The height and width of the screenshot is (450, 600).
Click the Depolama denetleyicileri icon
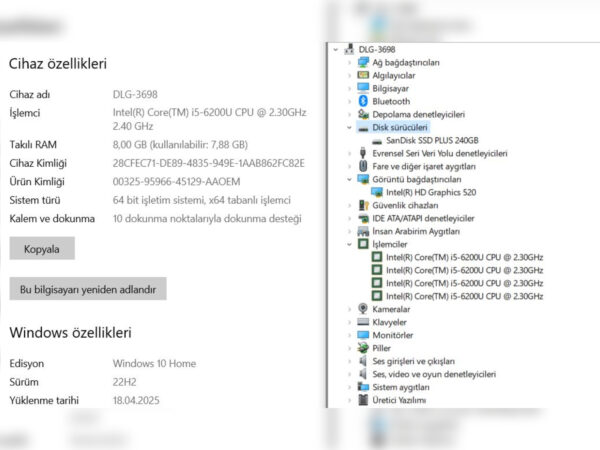(x=363, y=114)
